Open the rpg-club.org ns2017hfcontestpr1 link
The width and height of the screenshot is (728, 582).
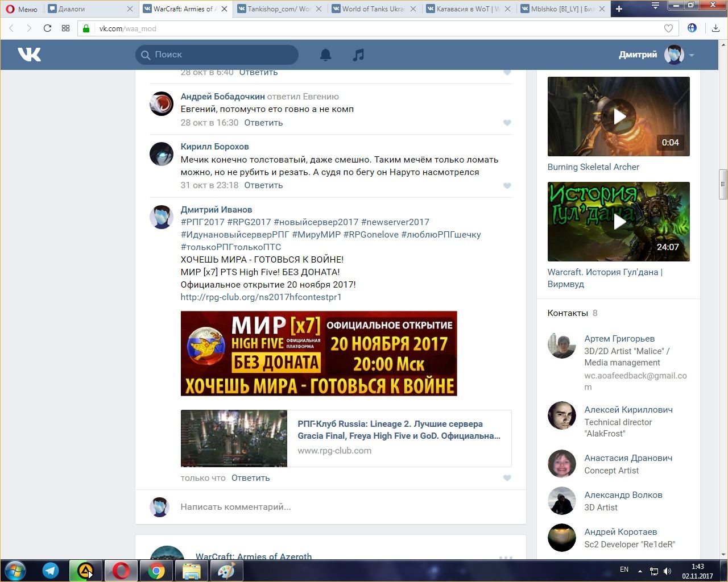pyautogui.click(x=261, y=297)
